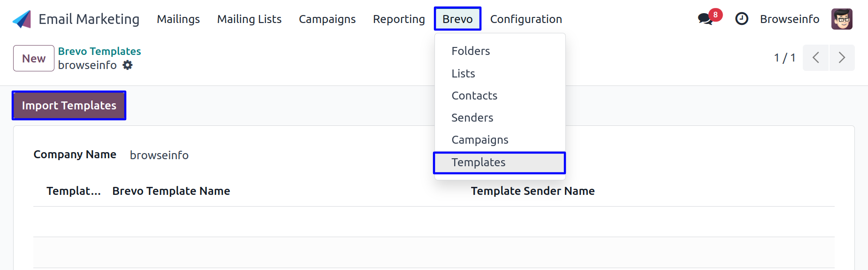Image resolution: width=868 pixels, height=270 pixels.
Task: Open the gear actions menu beside browseinfo
Action: pyautogui.click(x=128, y=65)
